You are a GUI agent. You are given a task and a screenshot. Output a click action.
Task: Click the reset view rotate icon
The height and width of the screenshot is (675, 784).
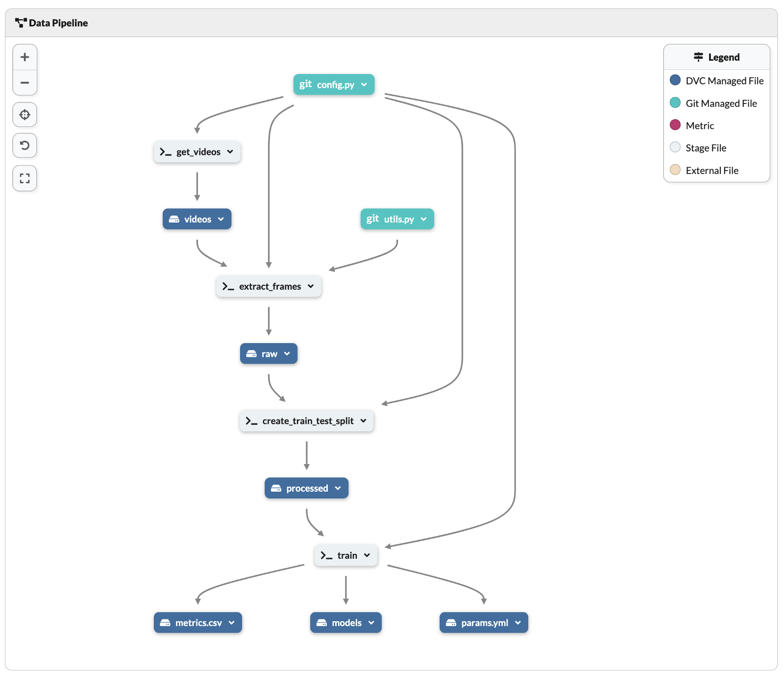tap(25, 146)
